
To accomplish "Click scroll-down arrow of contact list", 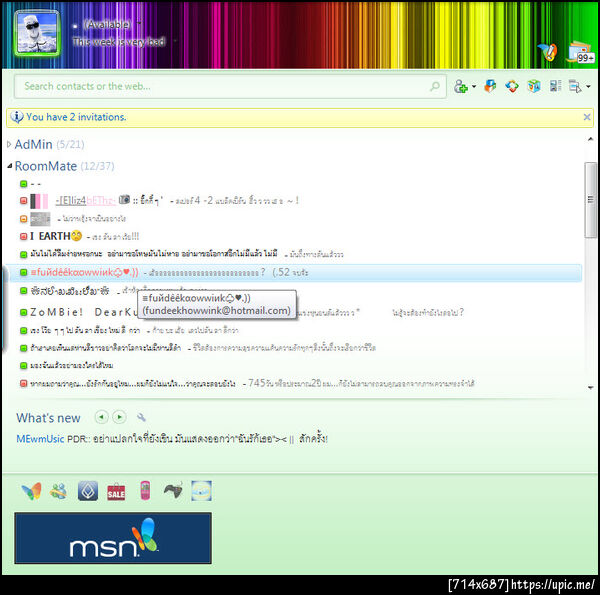I will pos(590,388).
